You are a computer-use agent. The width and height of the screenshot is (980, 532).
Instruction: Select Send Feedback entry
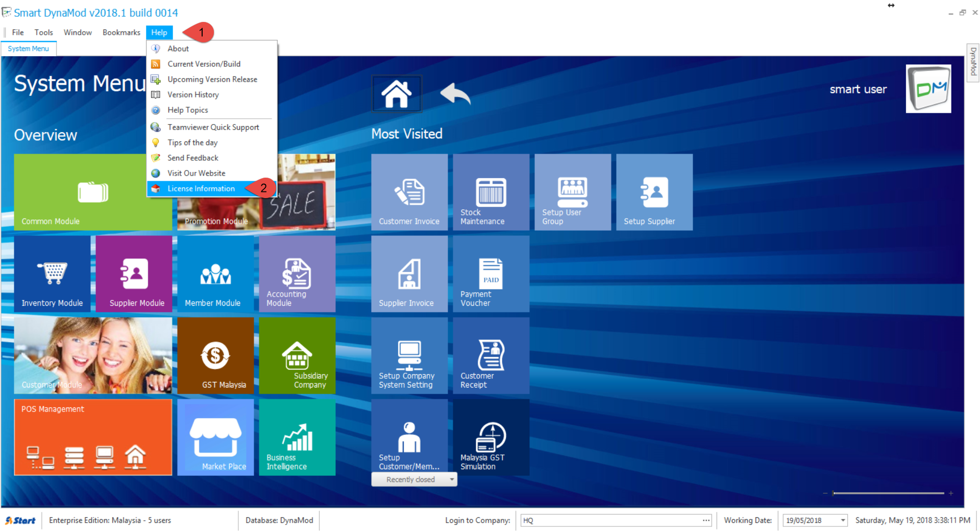212,158
